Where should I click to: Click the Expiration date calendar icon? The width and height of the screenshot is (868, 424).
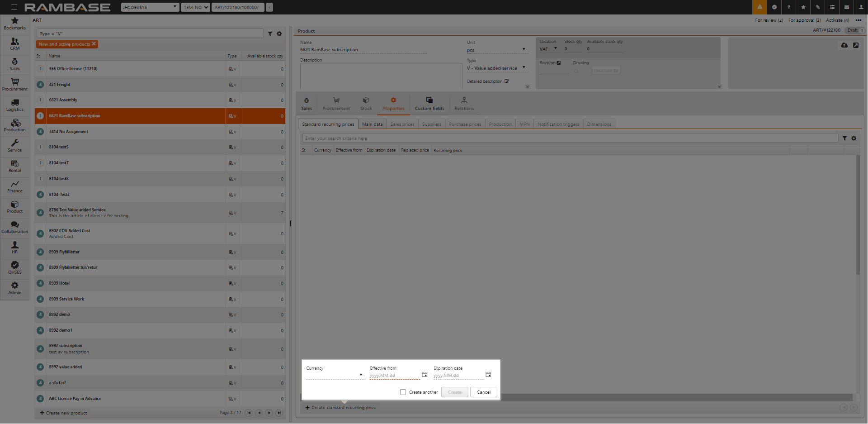click(488, 375)
